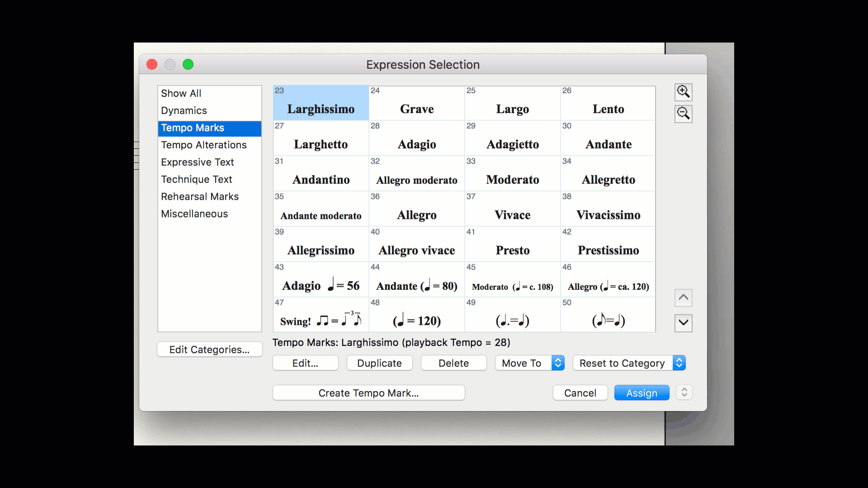The image size is (868, 488).
Task: Select the Show All category
Action: point(209,93)
